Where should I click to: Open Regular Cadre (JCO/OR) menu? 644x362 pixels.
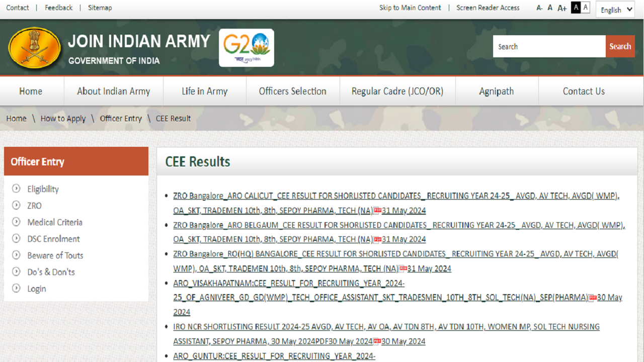coord(397,91)
